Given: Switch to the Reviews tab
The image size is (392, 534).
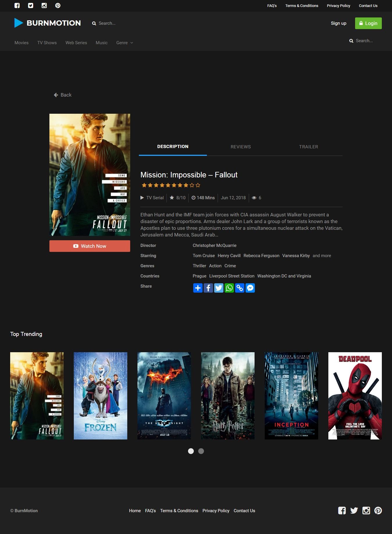Looking at the screenshot, I should tap(241, 147).
